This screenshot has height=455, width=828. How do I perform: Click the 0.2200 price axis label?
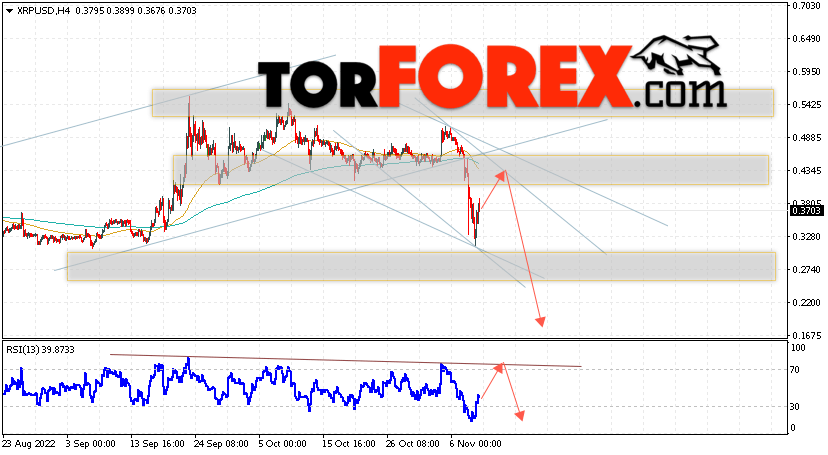pyautogui.click(x=806, y=302)
